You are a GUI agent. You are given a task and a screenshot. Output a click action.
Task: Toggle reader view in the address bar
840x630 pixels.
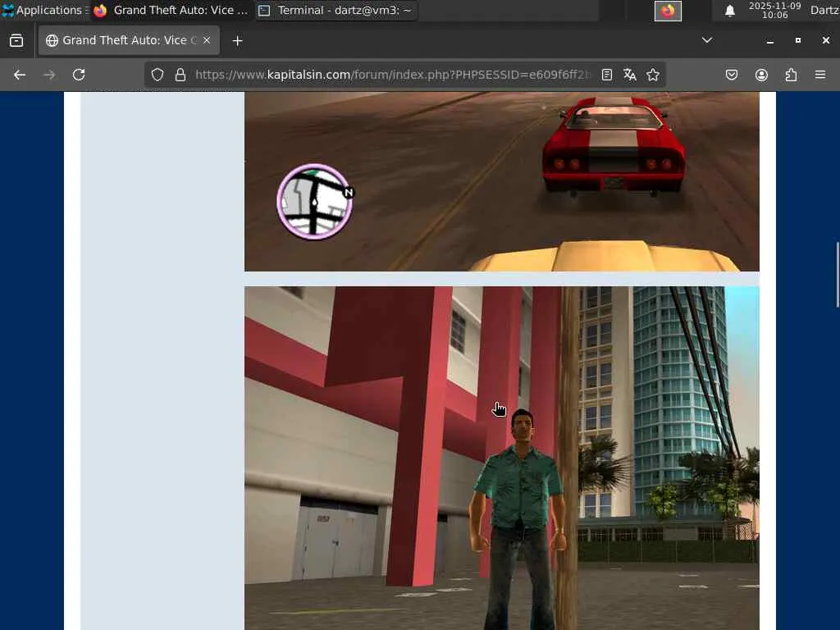[606, 75]
